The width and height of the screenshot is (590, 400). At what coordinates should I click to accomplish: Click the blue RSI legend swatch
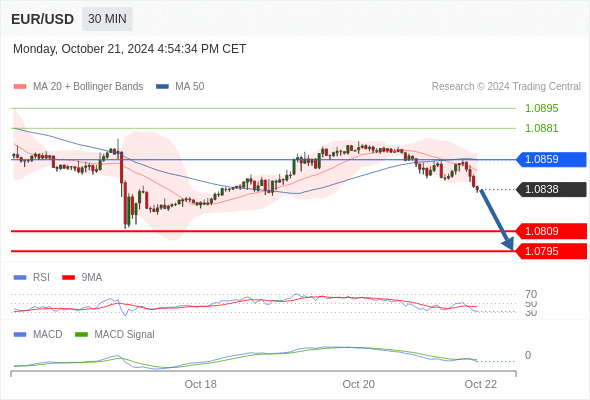coord(20,278)
